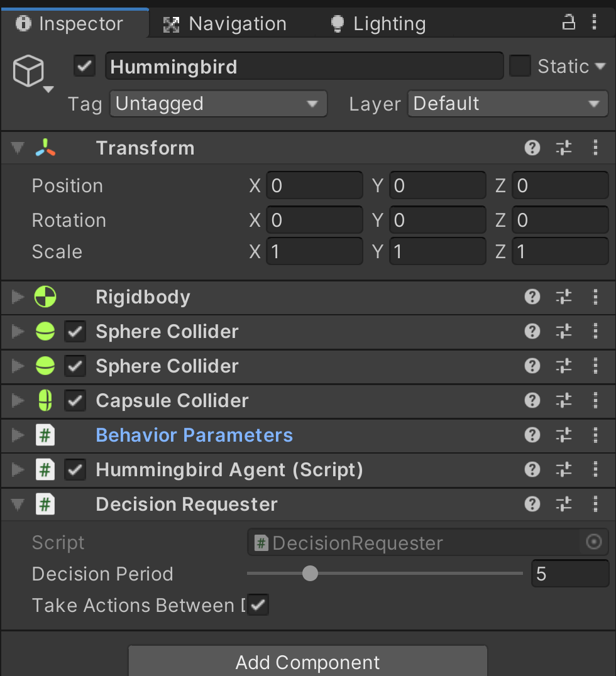Click the Hummingbird name field
This screenshot has height=676, width=616.
click(304, 65)
